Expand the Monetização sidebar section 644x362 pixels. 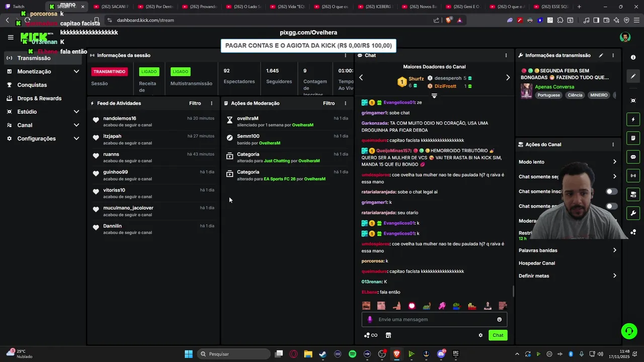(x=76, y=71)
